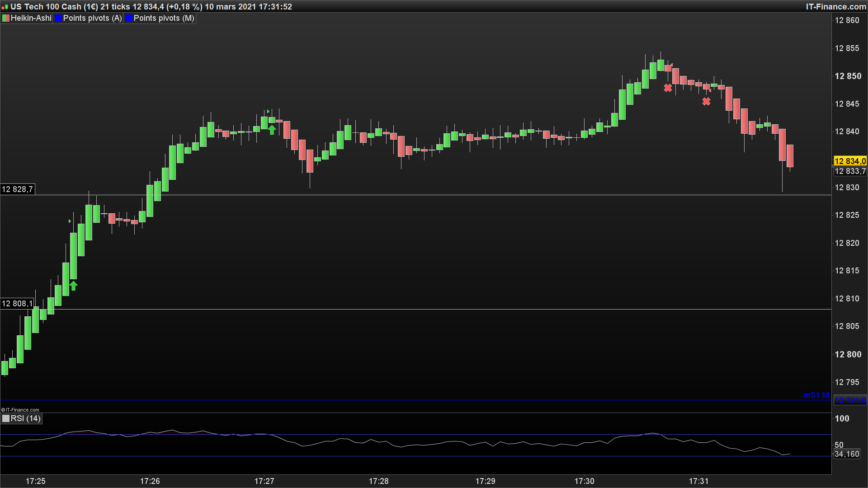This screenshot has width=868, height=488.
Task: Open the RSI (14) indicator label
Action: [26, 418]
